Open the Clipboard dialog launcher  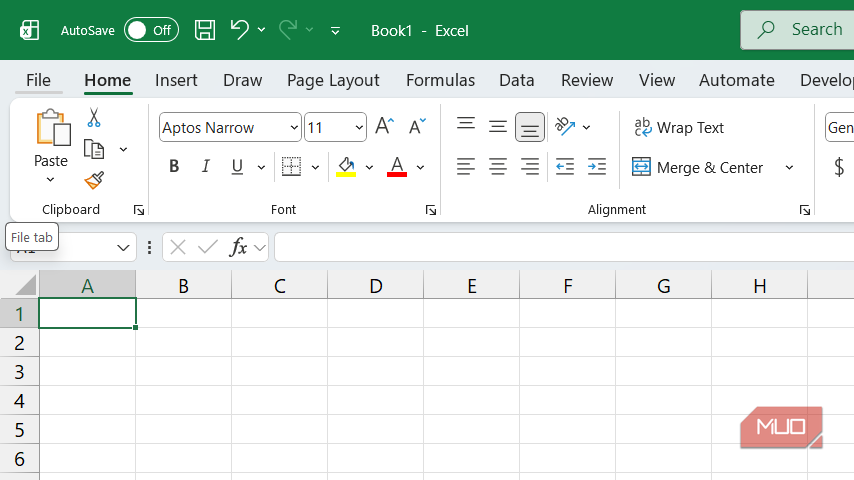pos(139,210)
